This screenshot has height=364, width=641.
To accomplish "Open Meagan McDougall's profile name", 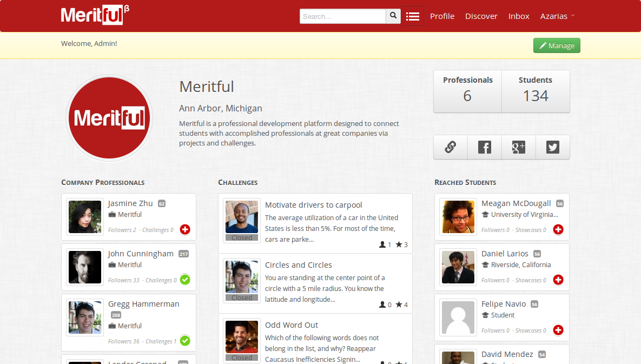I will pyautogui.click(x=516, y=203).
